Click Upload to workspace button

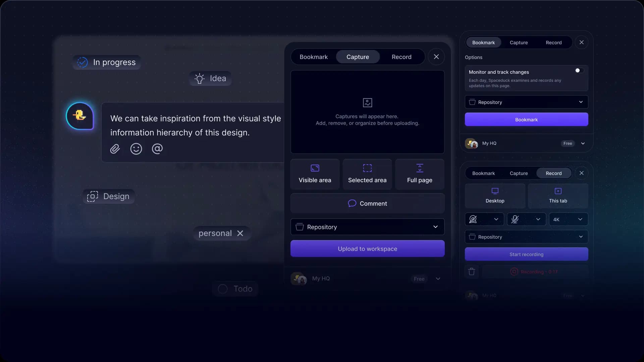[x=367, y=248]
